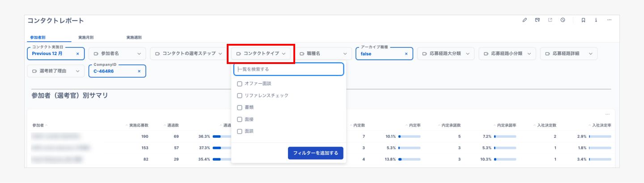Screen dimensions: 644x183
Task: Tick the リファレンスチェック option
Action: (240, 96)
